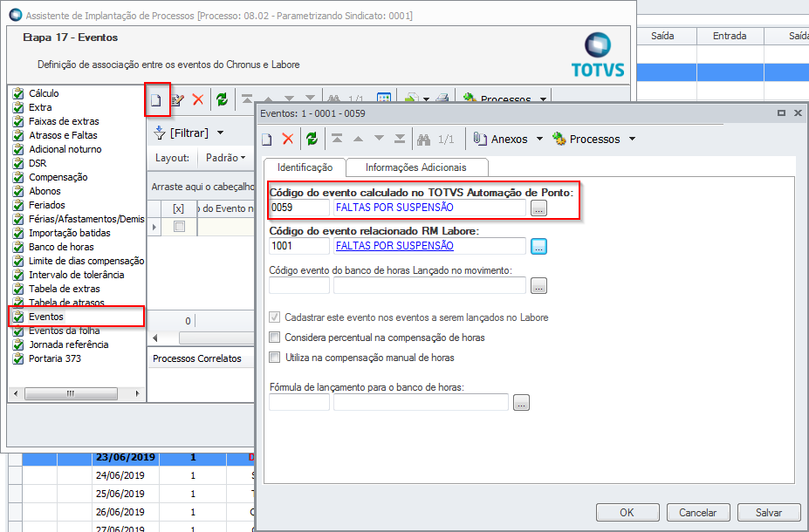This screenshot has height=532, width=809.
Task: Check the grid row selection checkbox
Action: pyautogui.click(x=179, y=226)
